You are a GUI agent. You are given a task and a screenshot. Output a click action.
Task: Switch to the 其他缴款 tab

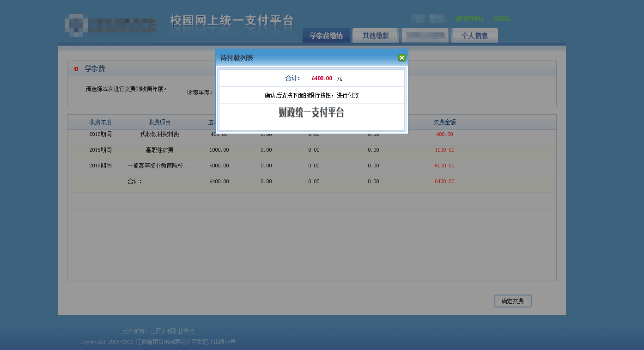[x=376, y=36]
